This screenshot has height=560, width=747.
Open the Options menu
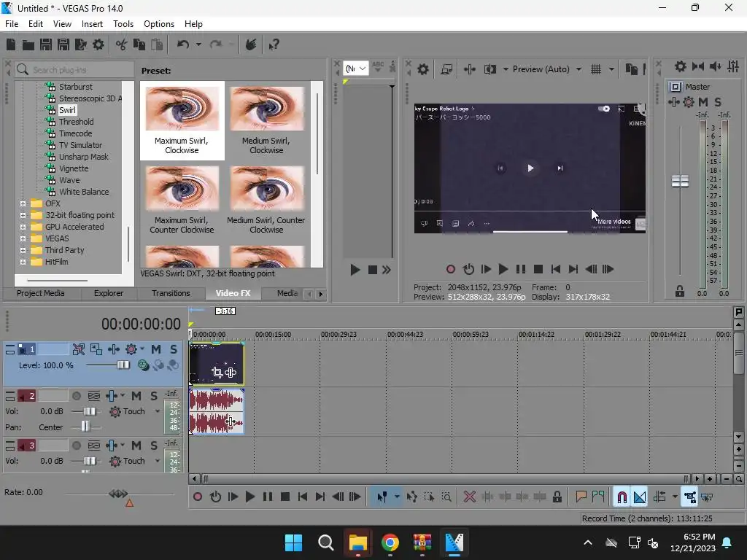point(158,24)
